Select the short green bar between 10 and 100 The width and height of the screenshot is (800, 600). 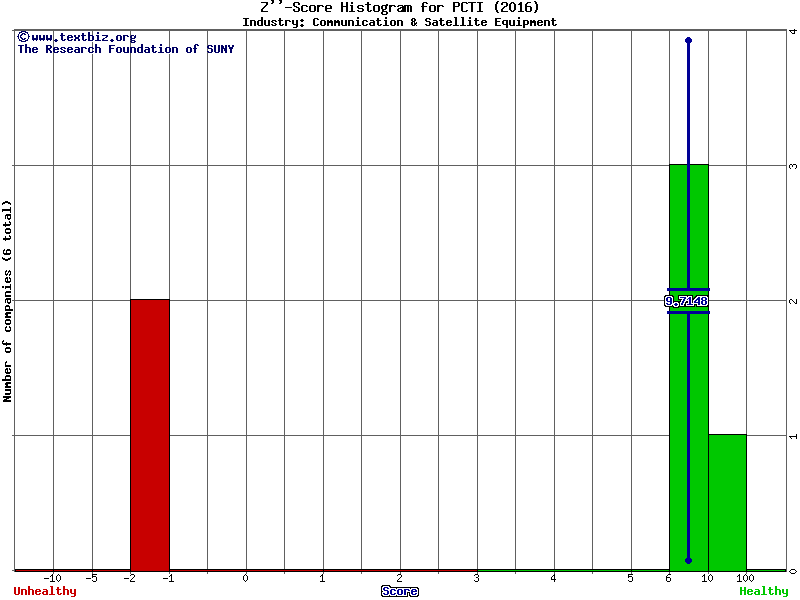(727, 502)
